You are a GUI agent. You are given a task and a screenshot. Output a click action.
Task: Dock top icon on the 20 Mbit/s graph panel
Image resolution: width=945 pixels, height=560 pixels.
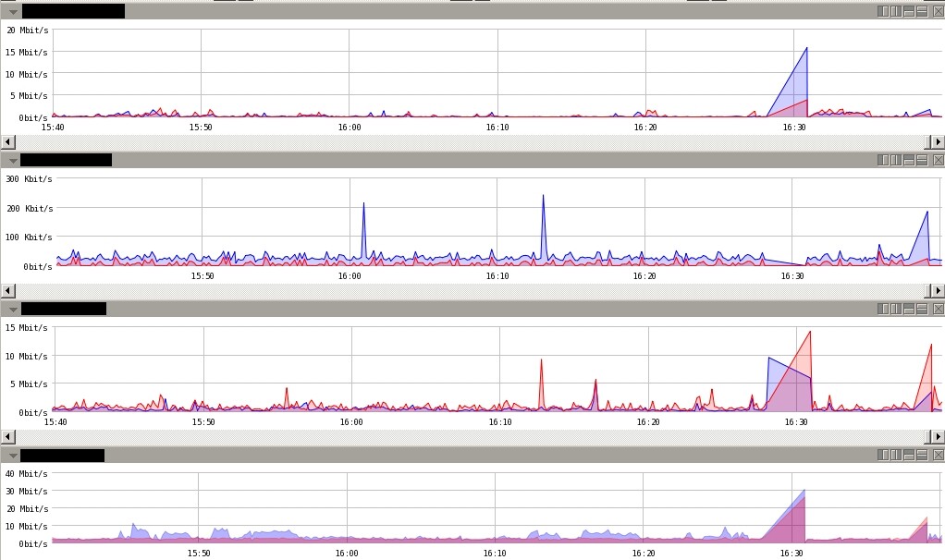(x=909, y=11)
